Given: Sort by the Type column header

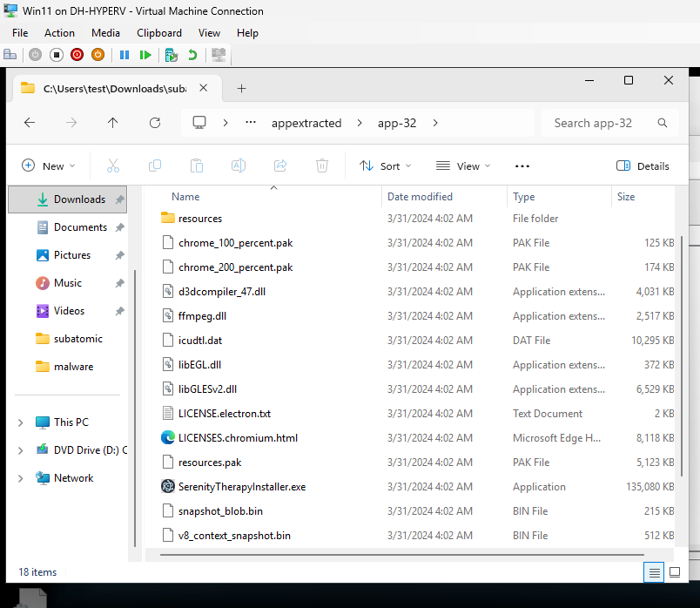Looking at the screenshot, I should (x=523, y=197).
